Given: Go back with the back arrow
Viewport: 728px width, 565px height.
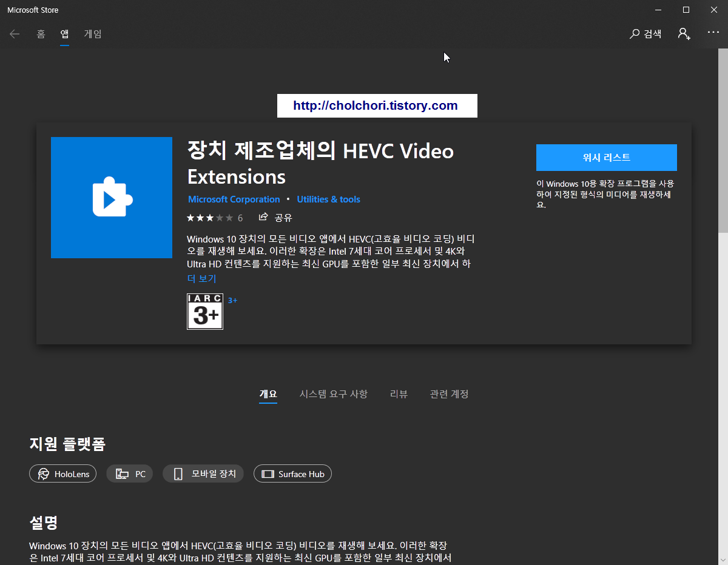Looking at the screenshot, I should (x=15, y=34).
